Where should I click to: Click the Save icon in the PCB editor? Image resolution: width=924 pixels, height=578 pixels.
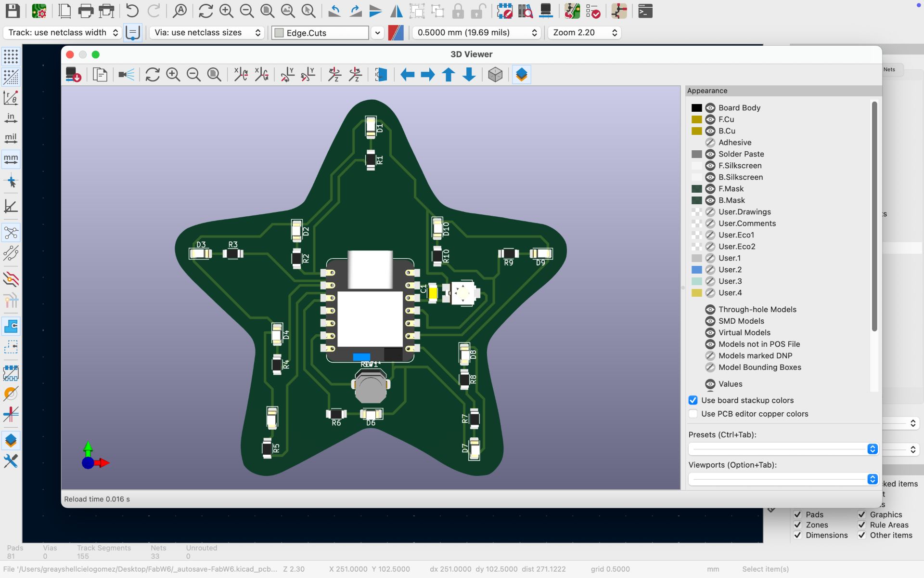(x=13, y=11)
